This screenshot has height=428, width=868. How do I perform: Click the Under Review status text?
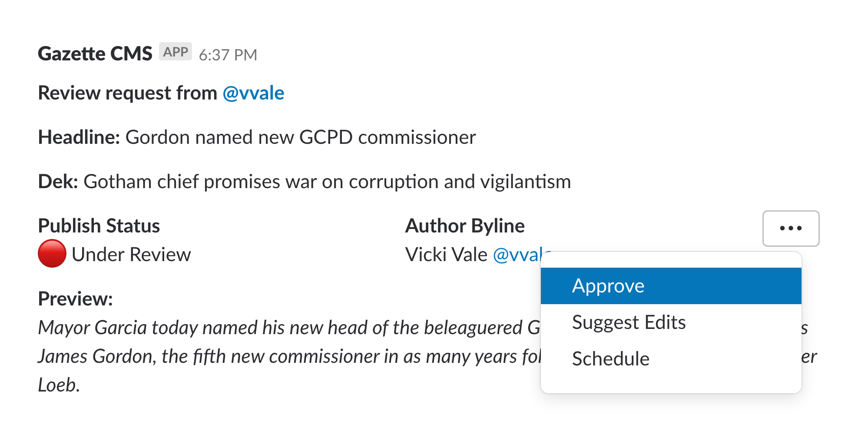click(x=131, y=255)
